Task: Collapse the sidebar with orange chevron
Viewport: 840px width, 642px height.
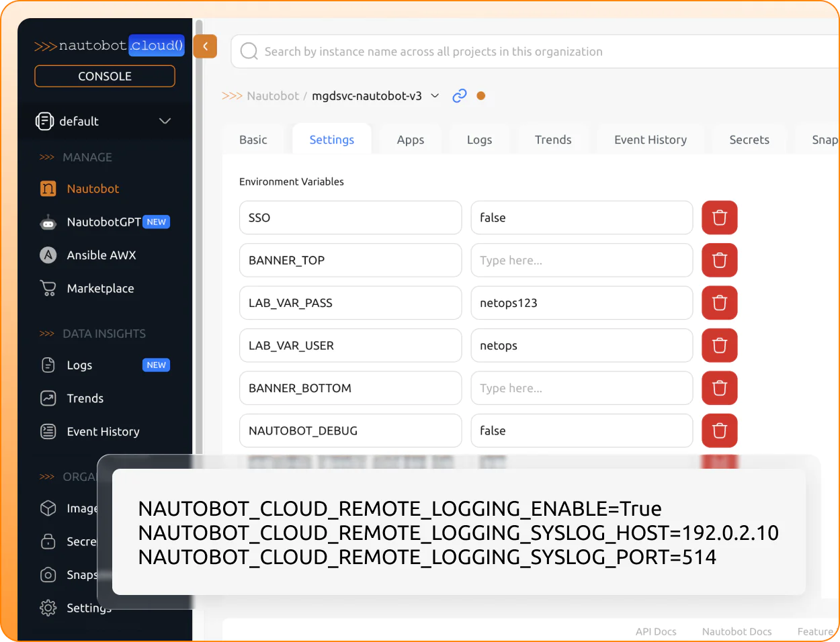Action: pos(205,46)
